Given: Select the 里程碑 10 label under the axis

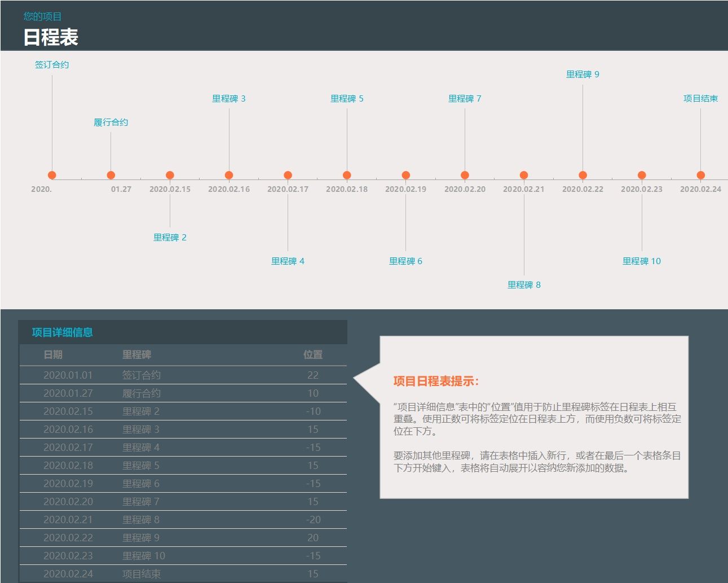Looking at the screenshot, I should [641, 261].
